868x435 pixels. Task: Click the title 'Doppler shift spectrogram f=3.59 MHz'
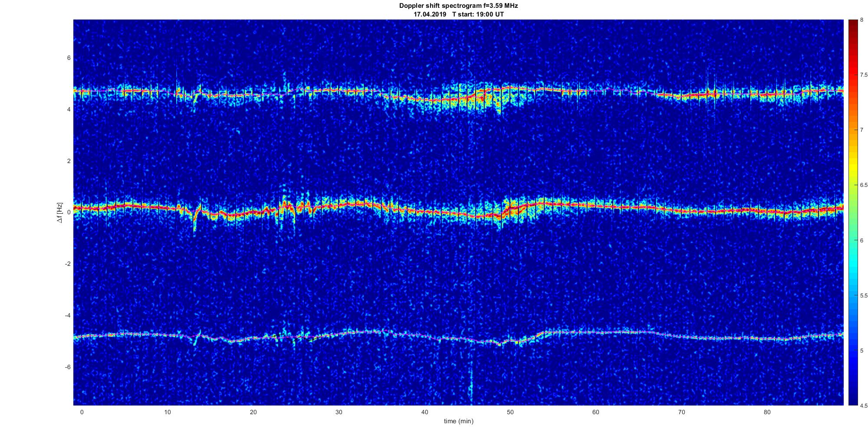[458, 6]
